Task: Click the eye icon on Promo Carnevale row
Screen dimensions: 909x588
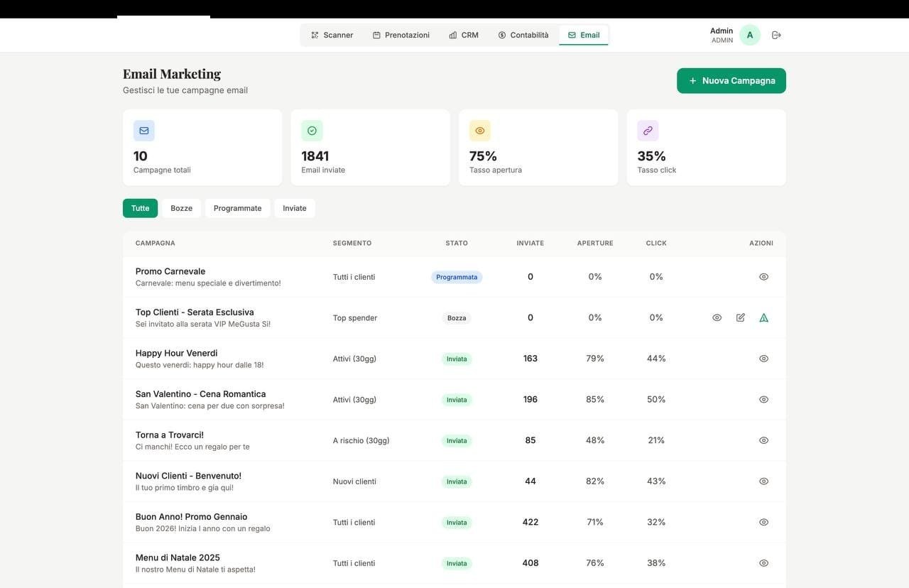Action: pos(761,275)
